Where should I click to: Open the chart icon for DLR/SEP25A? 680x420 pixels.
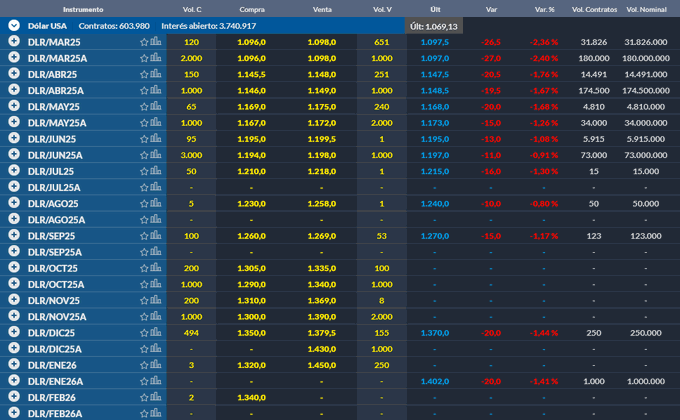[x=156, y=252]
